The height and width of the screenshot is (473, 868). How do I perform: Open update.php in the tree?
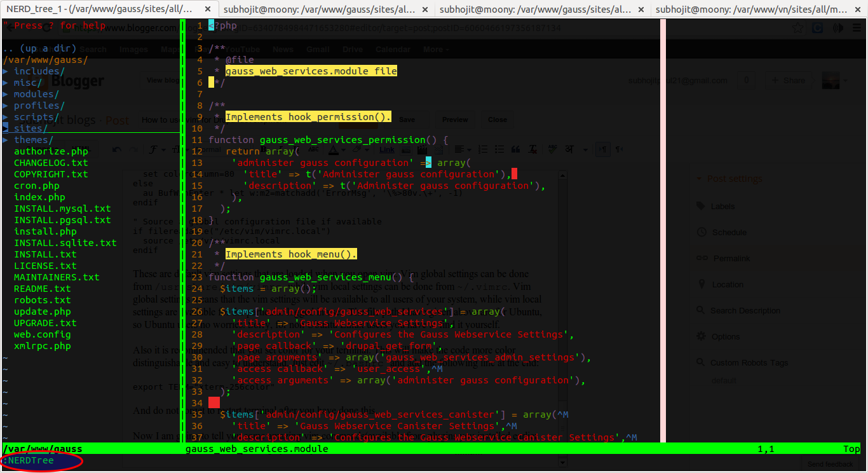point(43,312)
